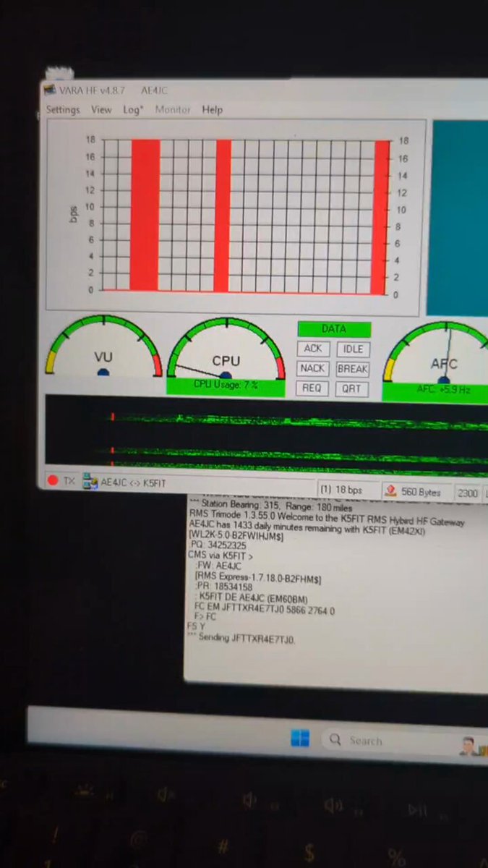This screenshot has width=488, height=868.
Task: Click the '2300' status bar entry
Action: click(468, 494)
